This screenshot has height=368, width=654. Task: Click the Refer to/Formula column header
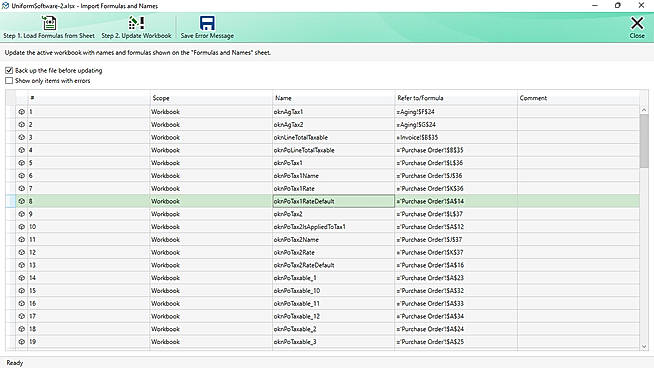click(x=456, y=98)
